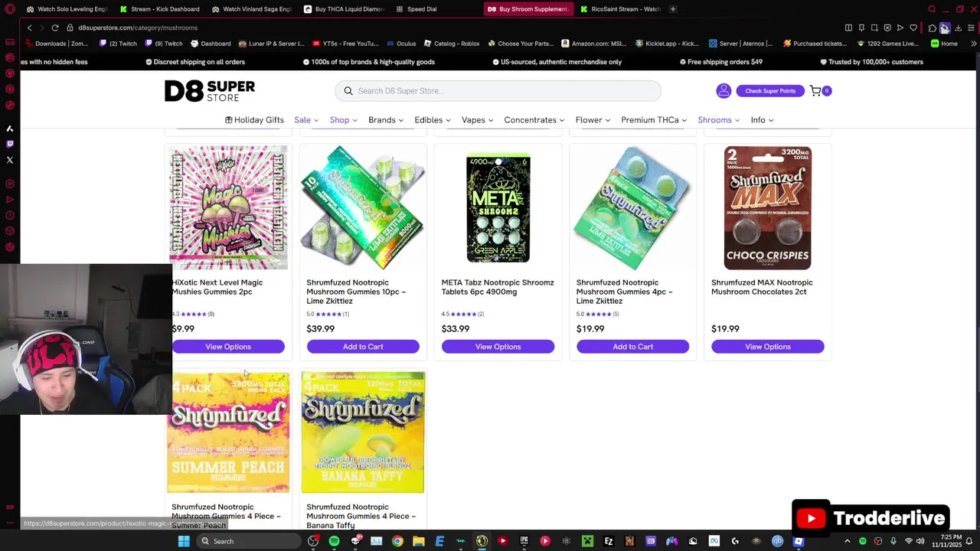
Task: Open the Holiday Gifts menu item
Action: coord(254,120)
